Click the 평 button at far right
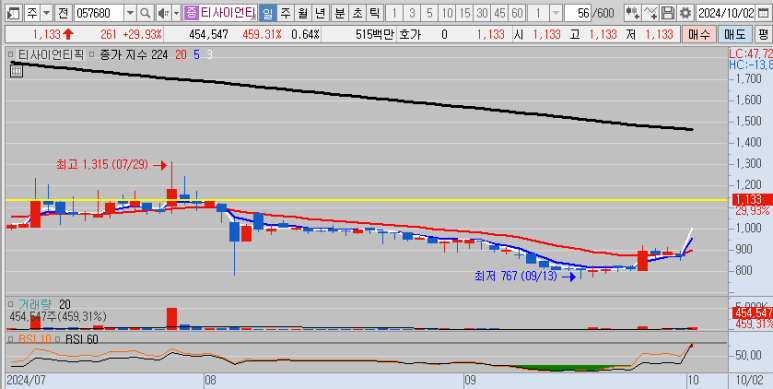The width and height of the screenshot is (773, 389). pos(763,35)
